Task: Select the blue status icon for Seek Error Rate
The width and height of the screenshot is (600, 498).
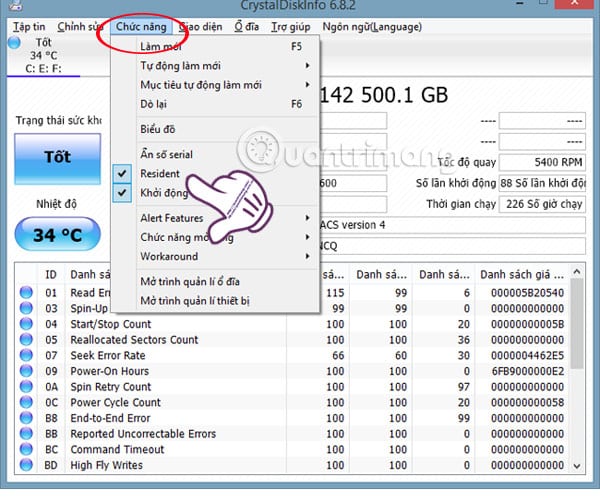Action: point(26,355)
